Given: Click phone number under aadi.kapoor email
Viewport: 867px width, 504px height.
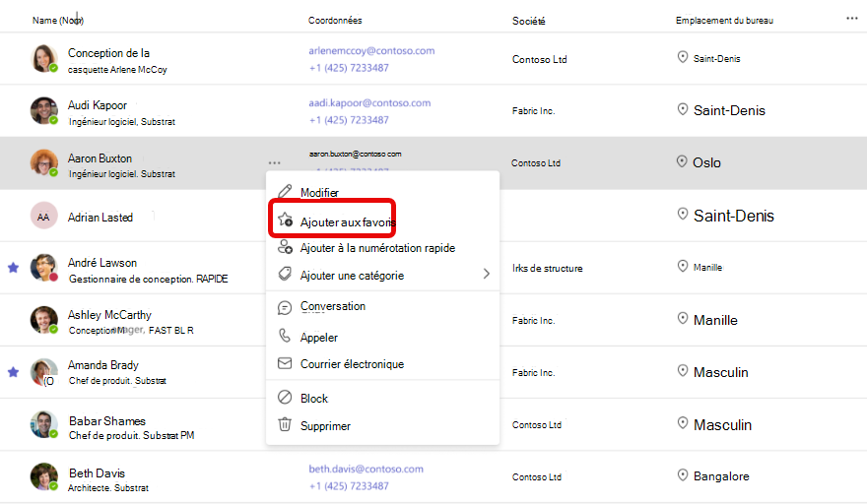Looking at the screenshot, I should pos(349,120).
